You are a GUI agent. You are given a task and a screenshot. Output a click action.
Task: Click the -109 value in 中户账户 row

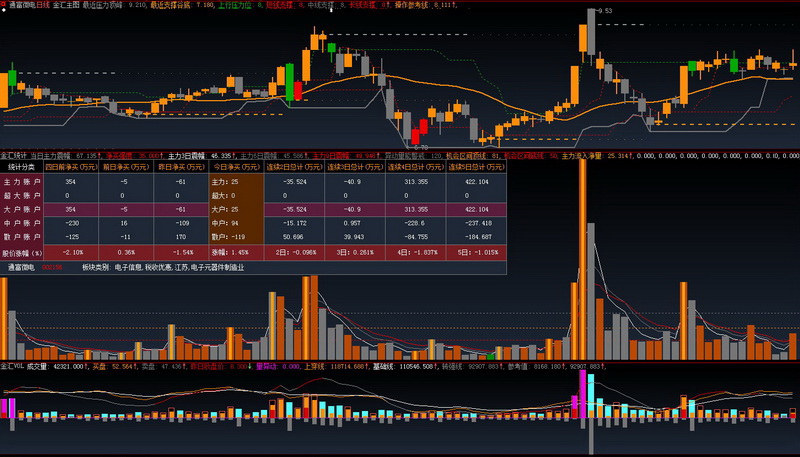181,223
